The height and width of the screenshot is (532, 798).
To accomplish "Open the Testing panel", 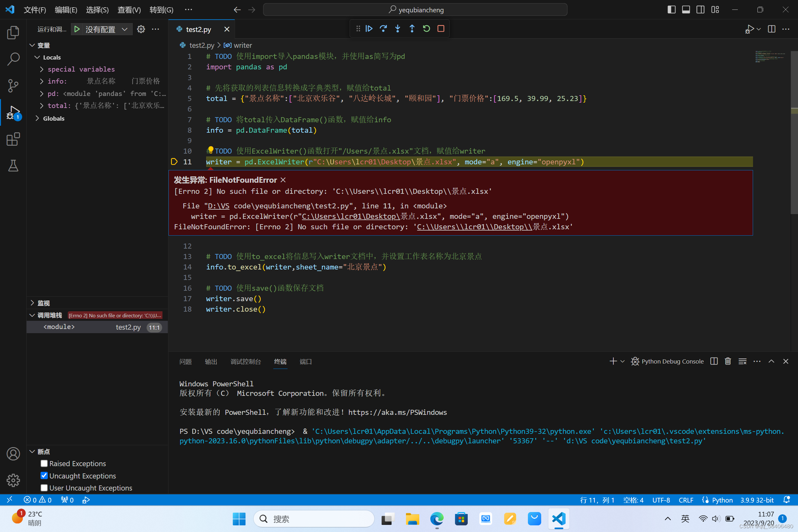I will point(13,166).
